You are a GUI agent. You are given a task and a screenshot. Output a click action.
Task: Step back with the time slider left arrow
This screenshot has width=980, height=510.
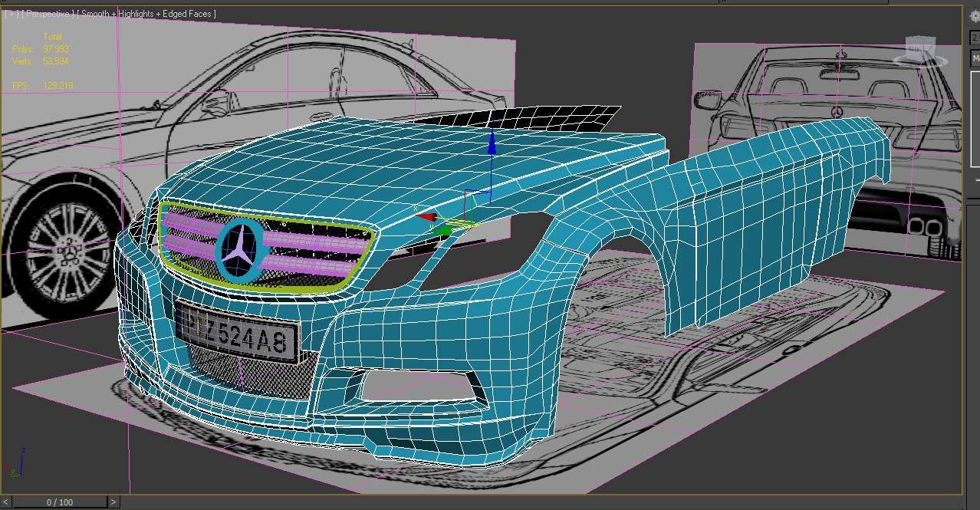(x=6, y=502)
